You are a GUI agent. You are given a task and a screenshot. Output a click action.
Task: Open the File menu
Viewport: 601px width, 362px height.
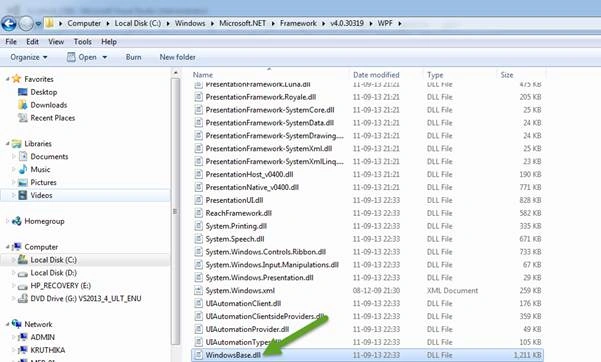click(11, 42)
